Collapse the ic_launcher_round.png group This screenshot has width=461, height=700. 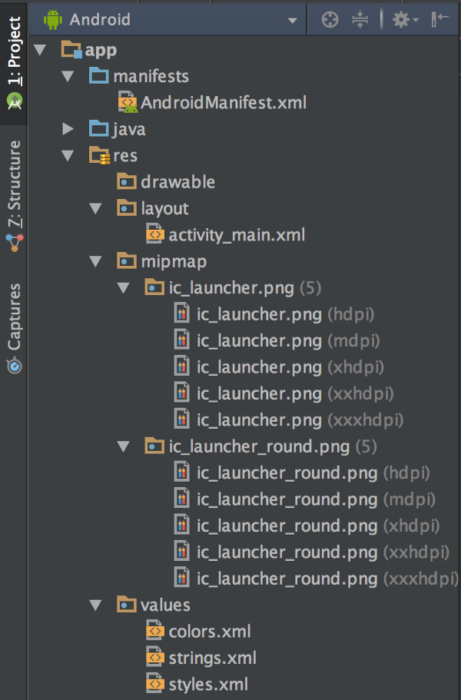tap(123, 446)
